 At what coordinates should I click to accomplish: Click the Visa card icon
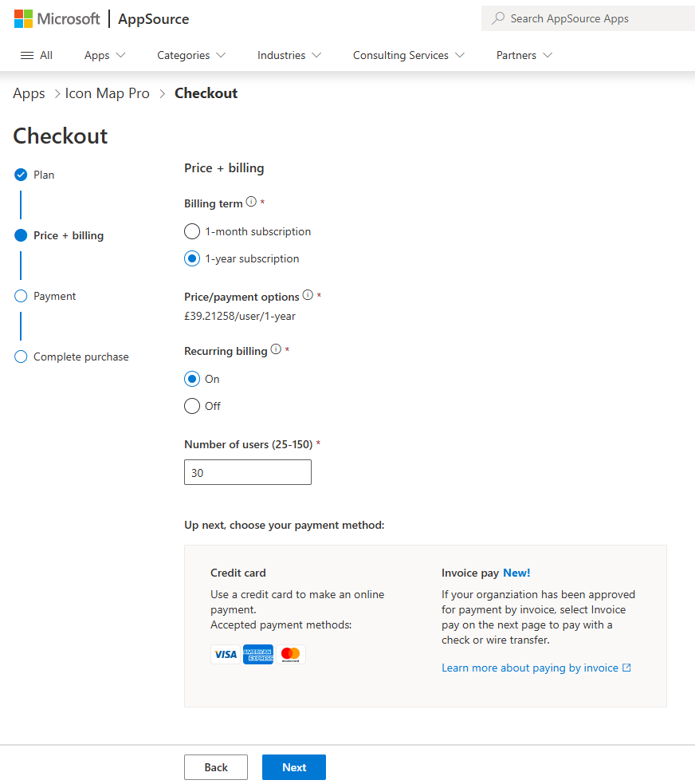pos(226,654)
